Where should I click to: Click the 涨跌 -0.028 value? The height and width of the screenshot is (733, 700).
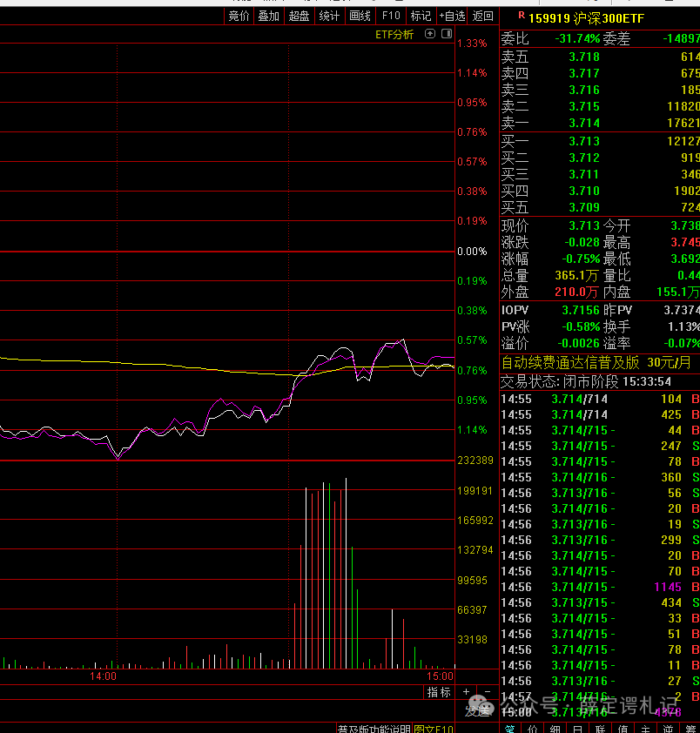coord(582,242)
